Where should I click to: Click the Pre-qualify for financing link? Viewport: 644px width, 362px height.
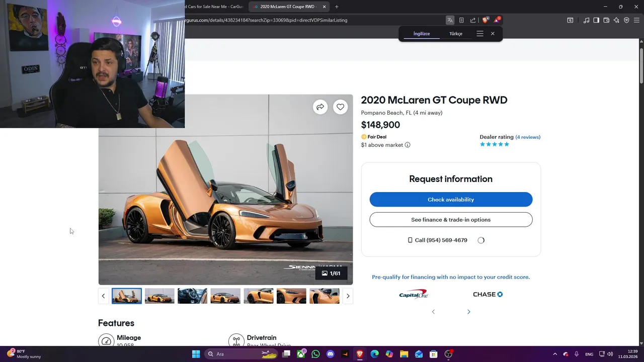pyautogui.click(x=451, y=277)
